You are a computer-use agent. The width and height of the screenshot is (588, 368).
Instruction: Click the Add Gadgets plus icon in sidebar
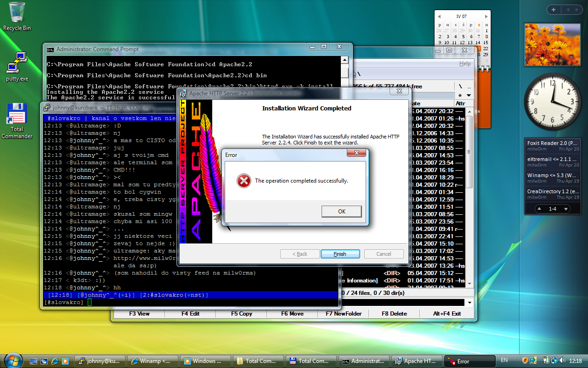click(554, 10)
